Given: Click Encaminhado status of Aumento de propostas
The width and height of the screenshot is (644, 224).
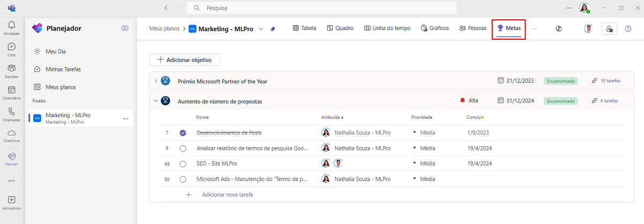Looking at the screenshot, I should 561,100.
